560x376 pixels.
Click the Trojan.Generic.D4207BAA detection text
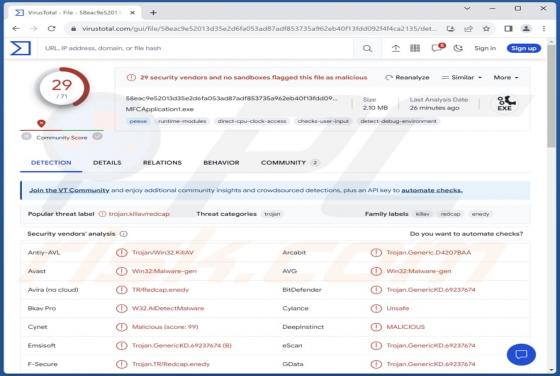coord(429,252)
